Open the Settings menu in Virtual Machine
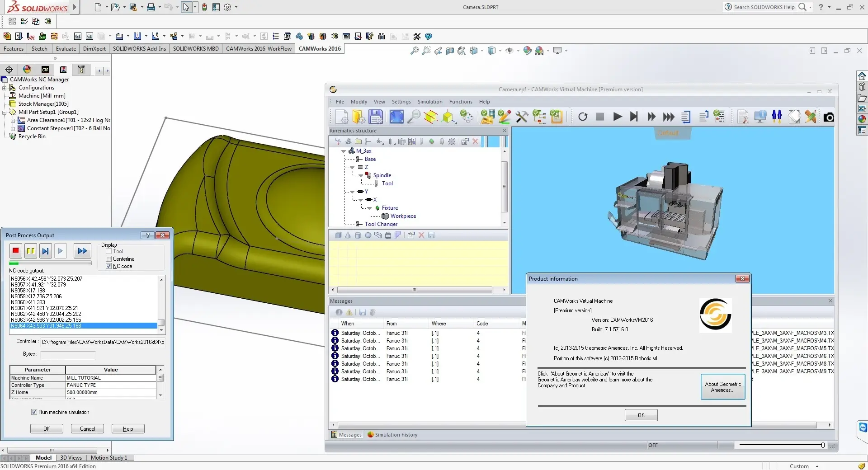 tap(401, 102)
